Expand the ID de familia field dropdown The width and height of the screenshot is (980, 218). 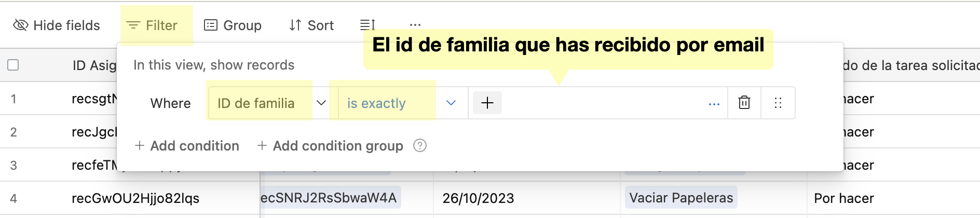(321, 103)
